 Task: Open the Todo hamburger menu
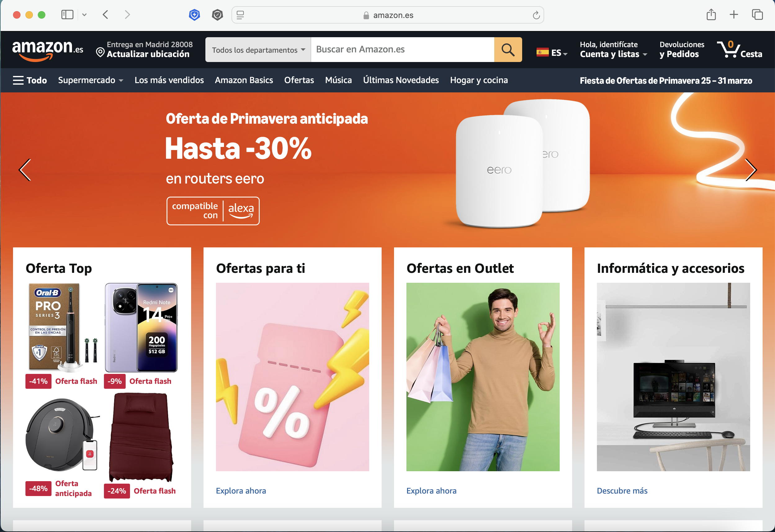tap(30, 80)
